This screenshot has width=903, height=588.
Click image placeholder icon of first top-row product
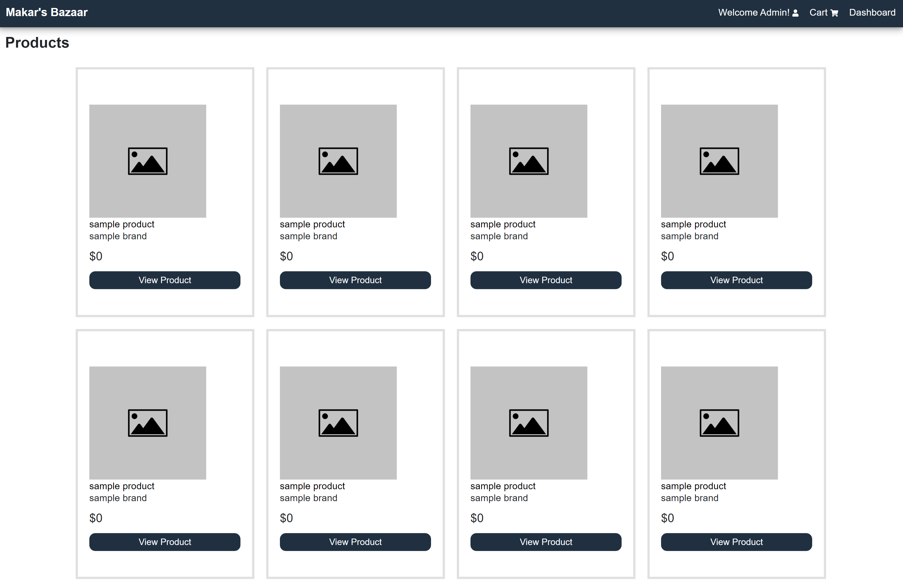point(148,161)
